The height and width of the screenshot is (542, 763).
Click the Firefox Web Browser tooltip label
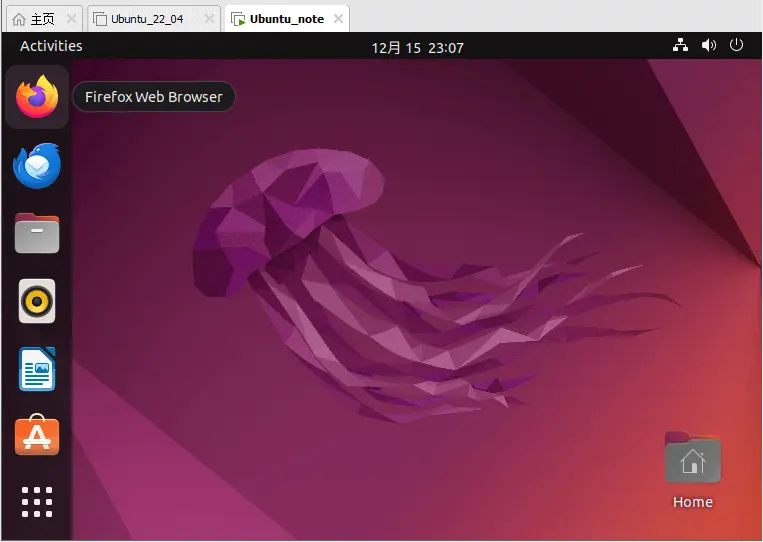[154, 97]
